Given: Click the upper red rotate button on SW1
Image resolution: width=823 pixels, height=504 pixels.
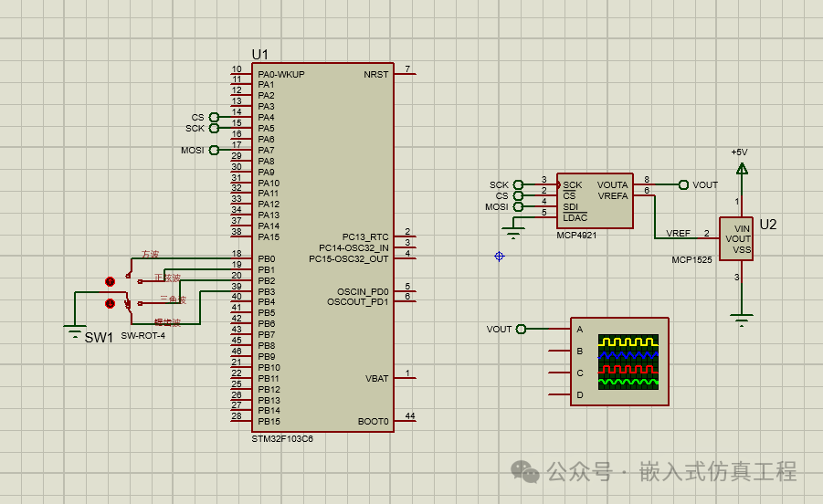Looking at the screenshot, I should [110, 281].
